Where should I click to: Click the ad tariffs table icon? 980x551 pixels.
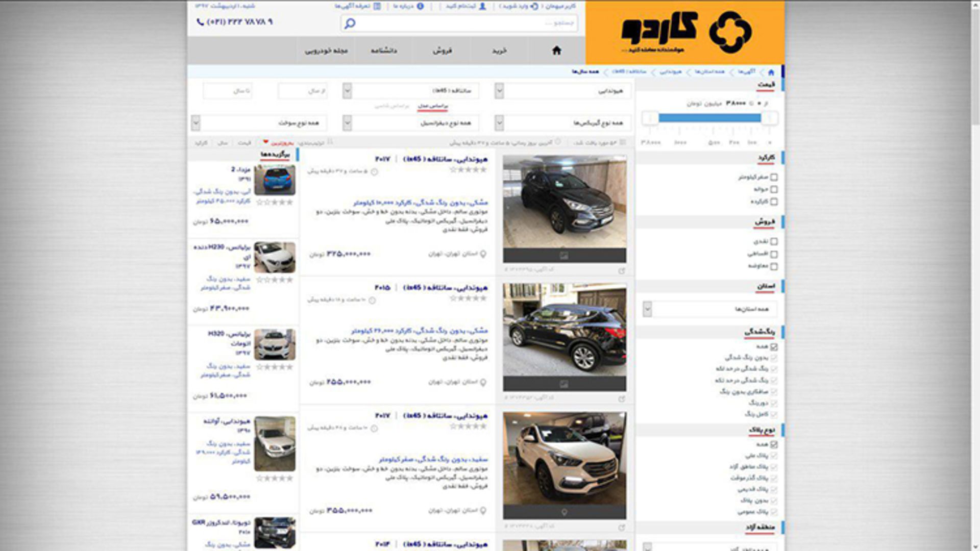click(x=377, y=6)
